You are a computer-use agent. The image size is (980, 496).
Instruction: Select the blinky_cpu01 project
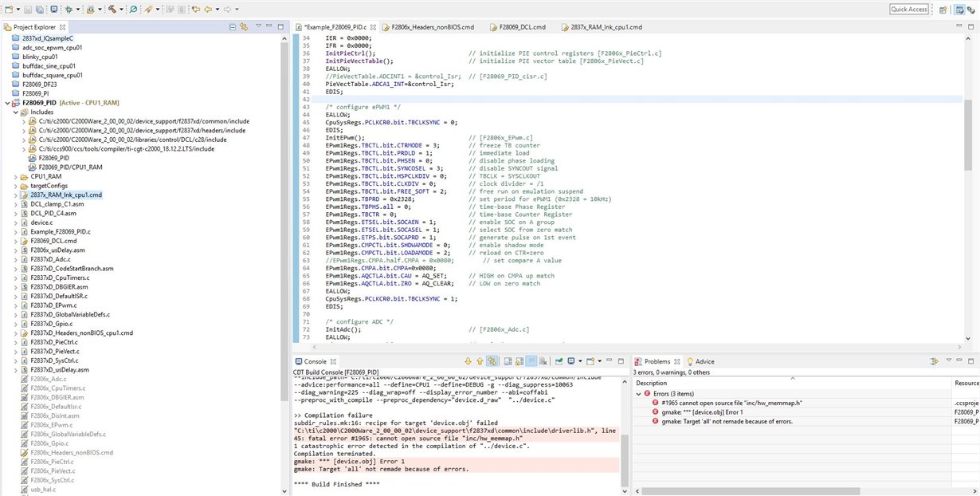click(x=40, y=57)
